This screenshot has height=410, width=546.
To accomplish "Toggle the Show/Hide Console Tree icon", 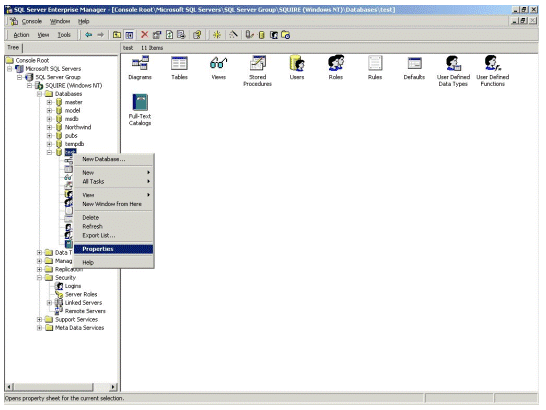I will click(129, 35).
